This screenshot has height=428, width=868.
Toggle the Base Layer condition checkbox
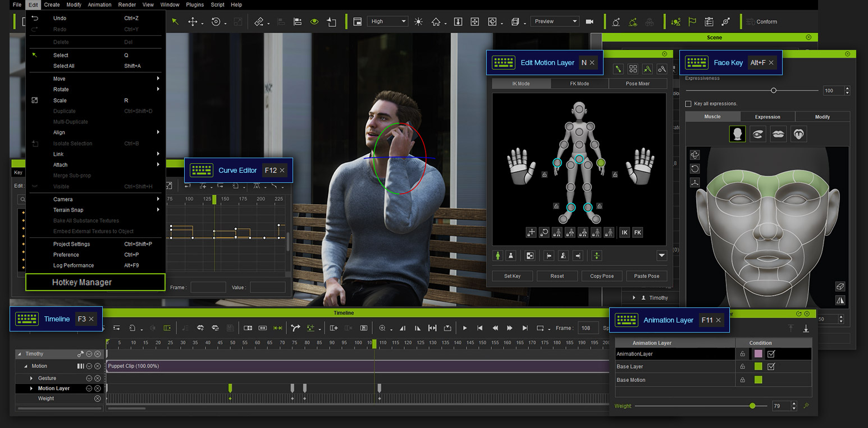(771, 366)
